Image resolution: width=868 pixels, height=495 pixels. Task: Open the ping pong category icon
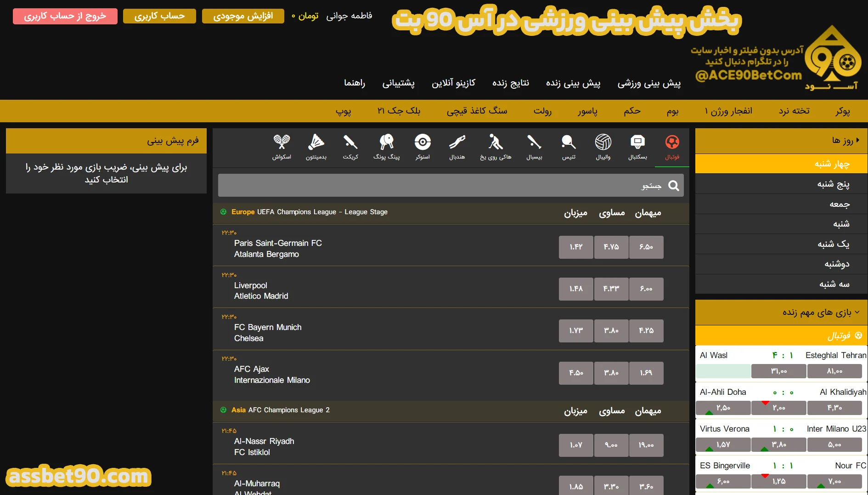pos(386,147)
